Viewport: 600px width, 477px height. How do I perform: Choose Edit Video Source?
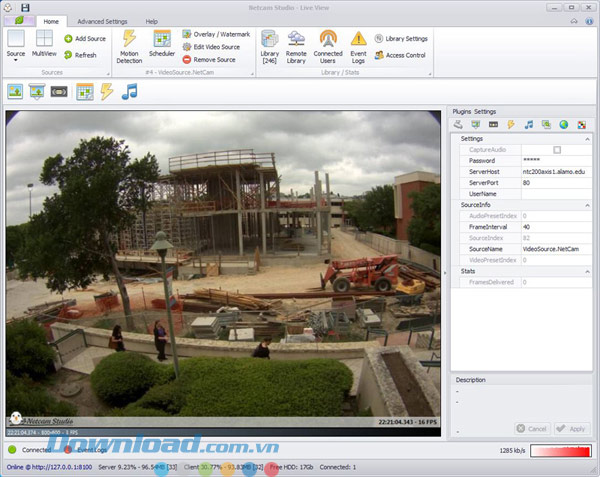211,47
